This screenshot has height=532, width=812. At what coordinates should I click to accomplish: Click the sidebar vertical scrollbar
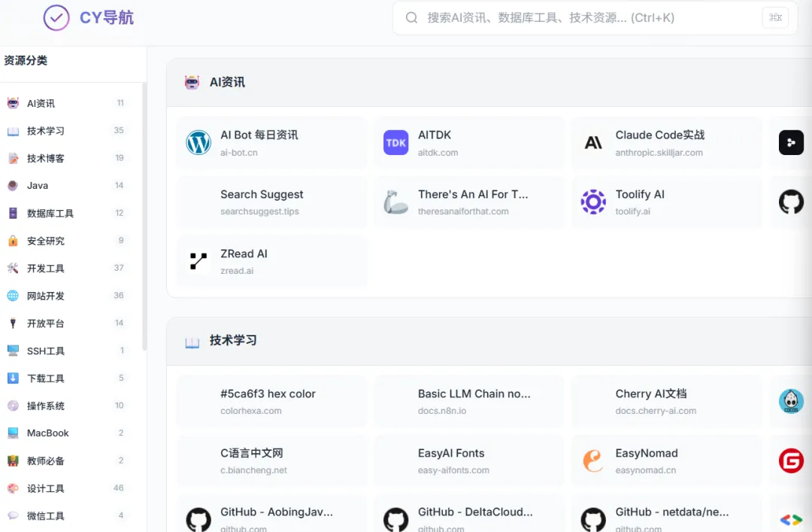[x=144, y=217]
